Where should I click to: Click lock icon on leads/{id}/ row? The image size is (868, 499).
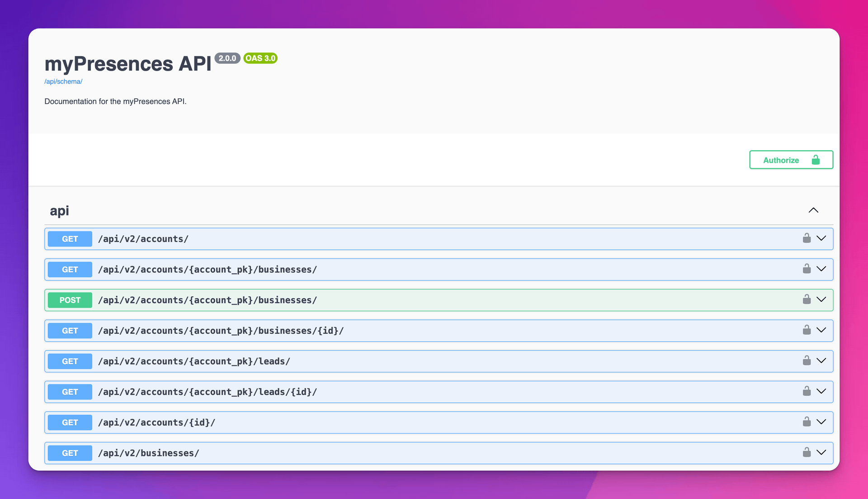click(807, 391)
